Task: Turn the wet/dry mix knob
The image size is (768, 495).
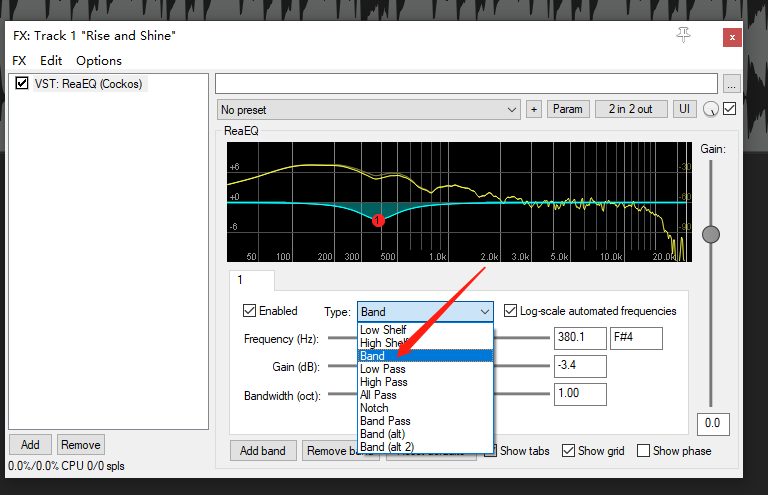Action: [710, 109]
